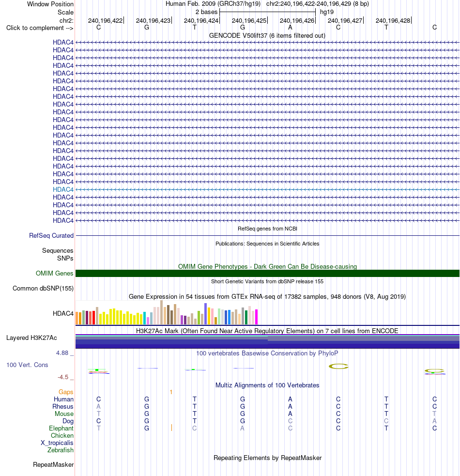Click the mismatched A in the Elephant row

pos(242,429)
